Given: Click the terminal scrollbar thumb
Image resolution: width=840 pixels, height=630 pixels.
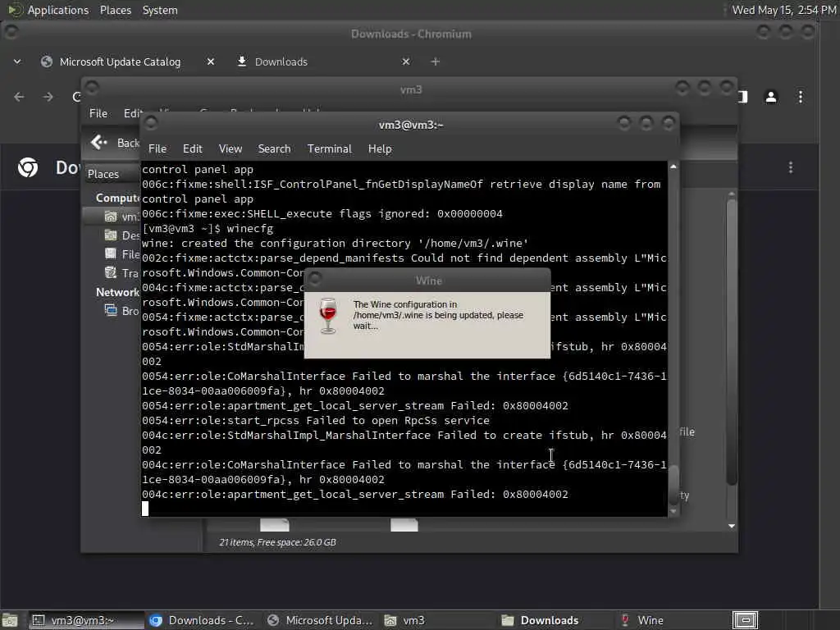Looking at the screenshot, I should tap(673, 485).
